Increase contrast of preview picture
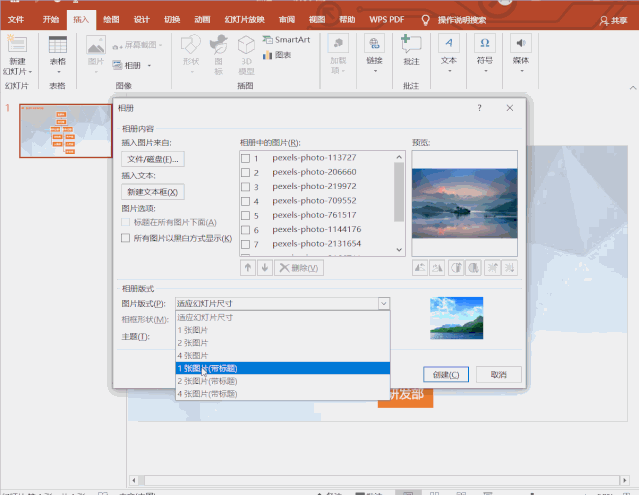This screenshot has width=639, height=495. pyautogui.click(x=456, y=268)
